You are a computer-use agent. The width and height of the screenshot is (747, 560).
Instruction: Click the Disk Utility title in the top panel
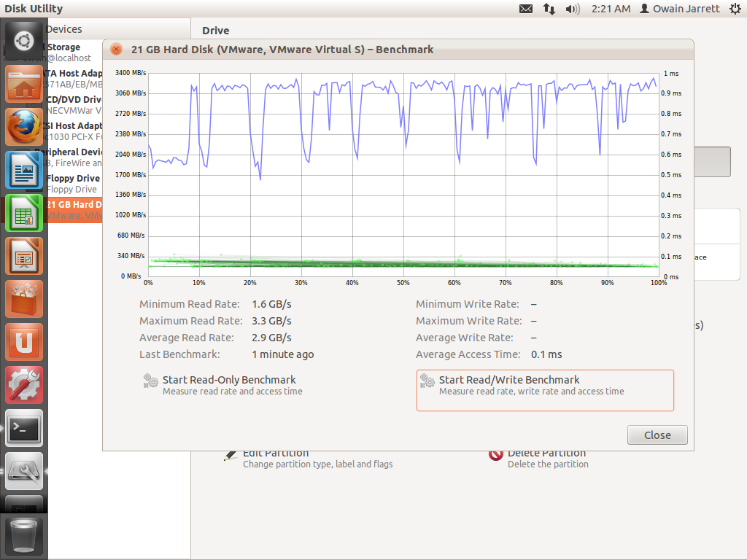[x=34, y=9]
